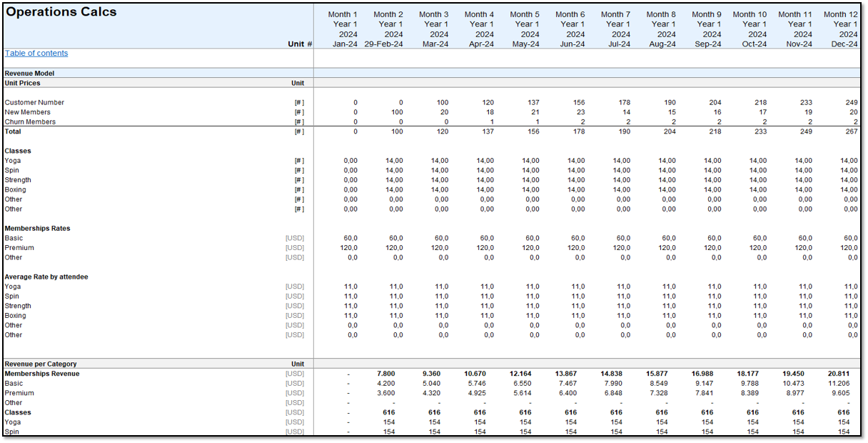Select the Customer Number row label
The image size is (868, 443).
tap(32, 102)
